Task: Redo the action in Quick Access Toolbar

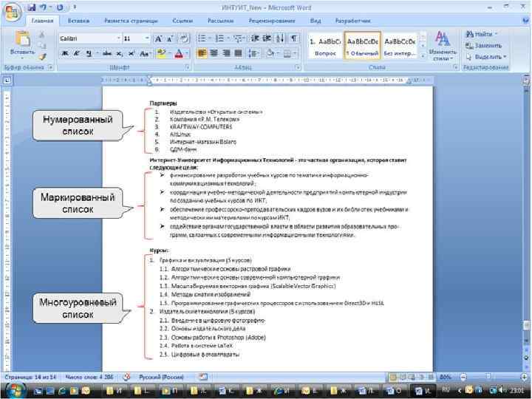Action: point(60,7)
